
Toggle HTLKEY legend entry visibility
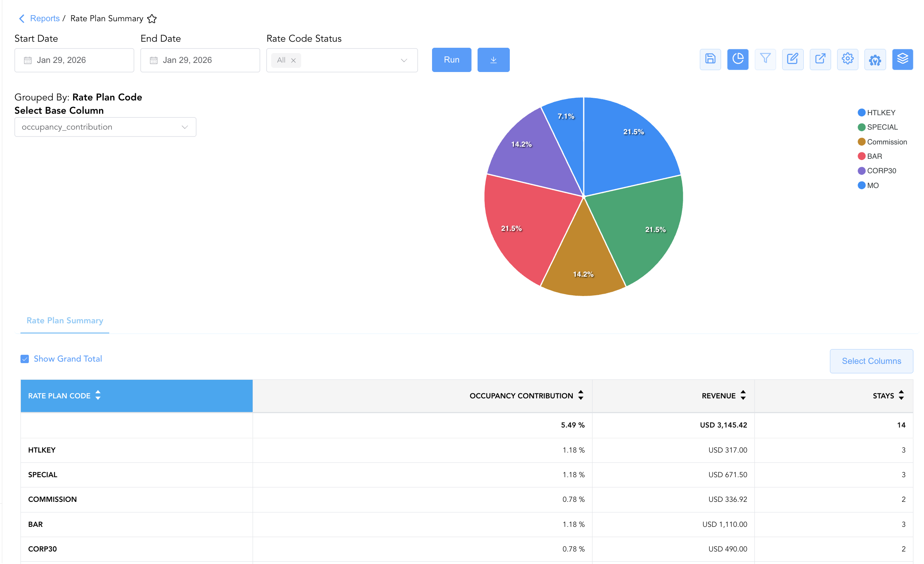click(877, 113)
